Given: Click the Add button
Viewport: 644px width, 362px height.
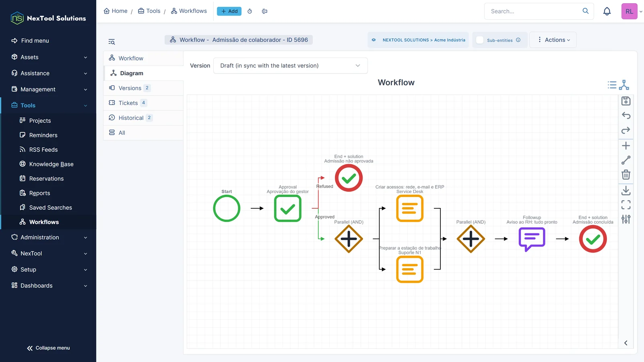Looking at the screenshot, I should click(x=229, y=11).
